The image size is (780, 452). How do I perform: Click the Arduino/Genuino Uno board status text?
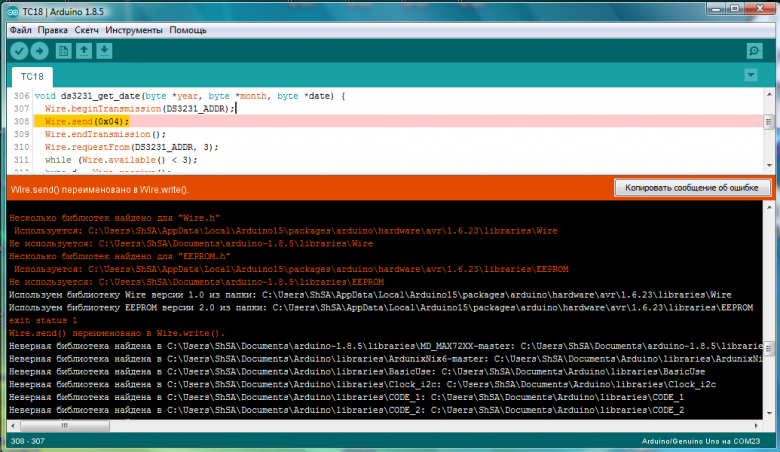point(707,441)
